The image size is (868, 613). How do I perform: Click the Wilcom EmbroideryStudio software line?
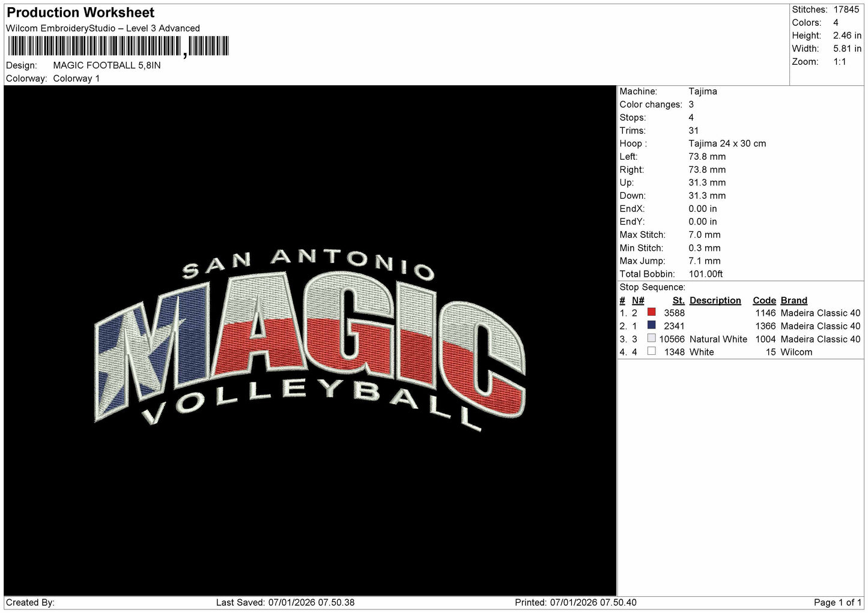(103, 28)
